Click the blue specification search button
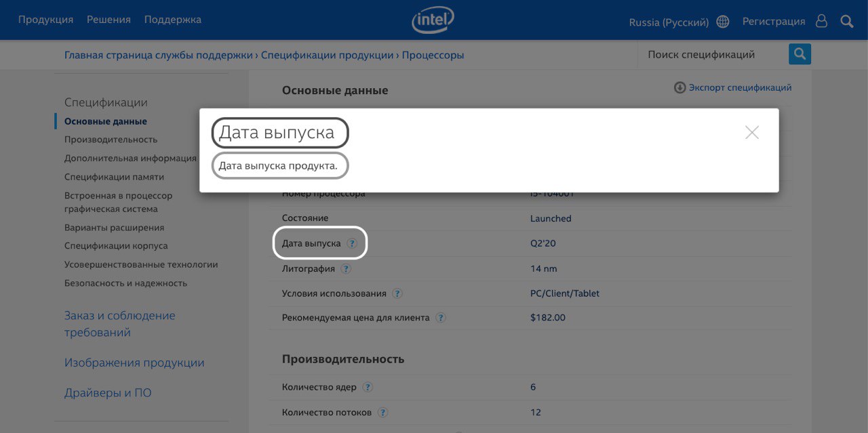This screenshot has height=433, width=868. (800, 54)
